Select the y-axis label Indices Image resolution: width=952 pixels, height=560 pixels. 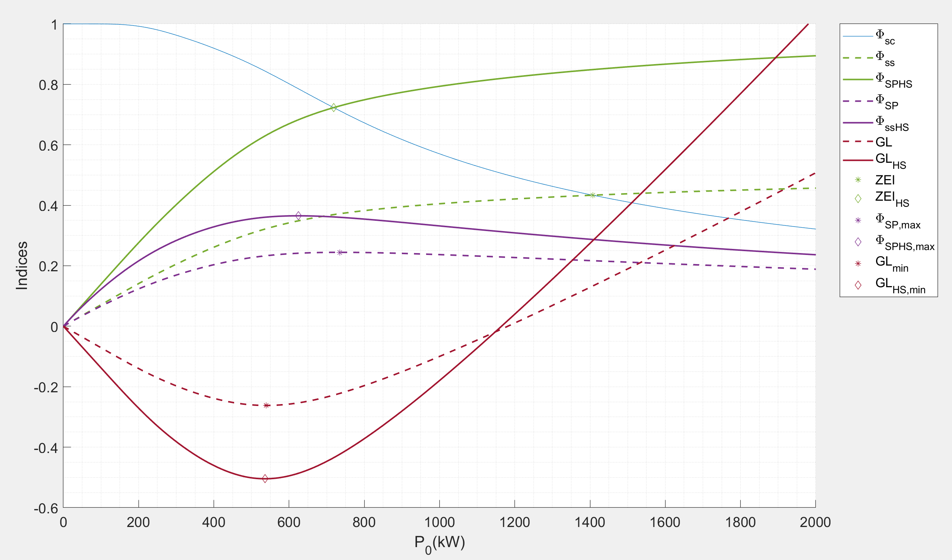[22, 266]
